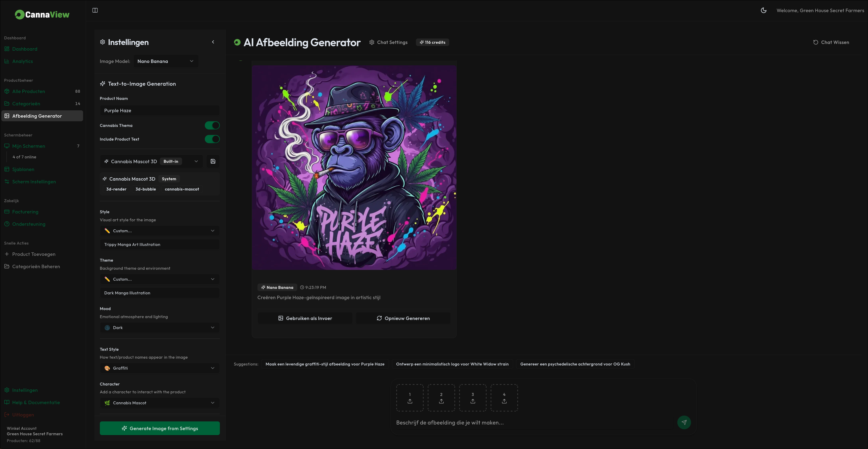Go to Mijn Schermen in the sidebar
Viewport: 868px width, 449px height.
[29, 146]
